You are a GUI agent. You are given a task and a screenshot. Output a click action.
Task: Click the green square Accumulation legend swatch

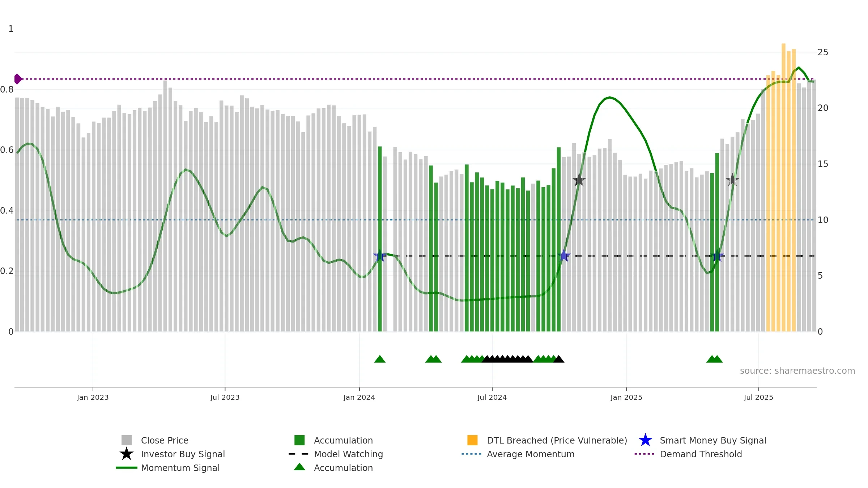tap(299, 440)
